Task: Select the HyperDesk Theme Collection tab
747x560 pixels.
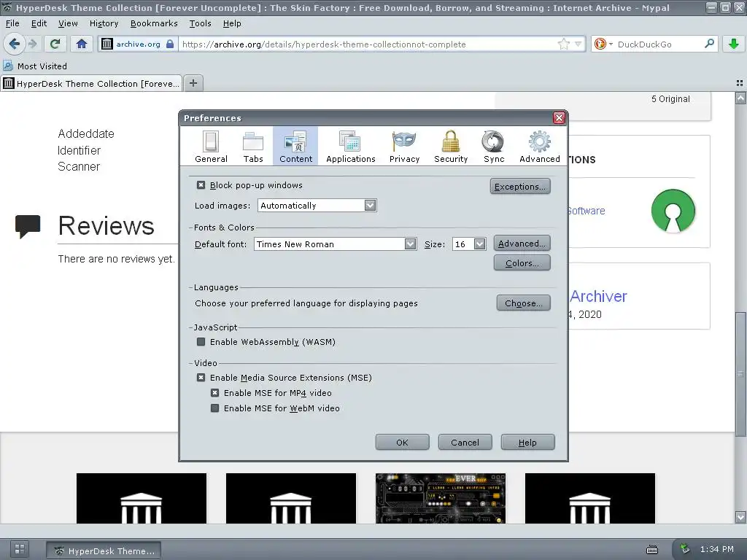Action: tap(91, 83)
